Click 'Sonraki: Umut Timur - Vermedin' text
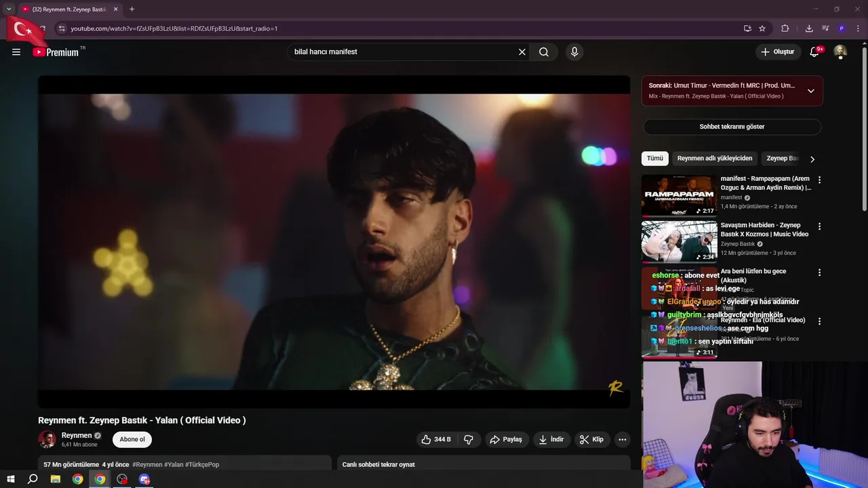This screenshot has width=868, height=488. tap(722, 85)
